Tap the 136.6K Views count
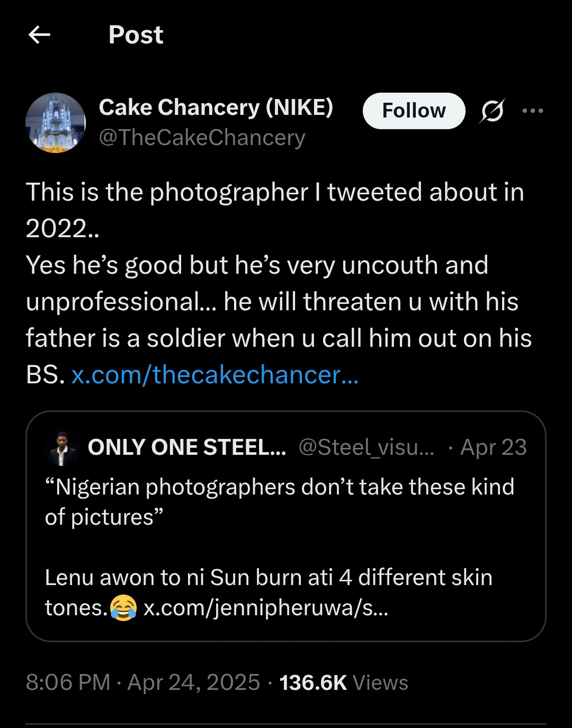The height and width of the screenshot is (728, 572). pyautogui.click(x=344, y=683)
